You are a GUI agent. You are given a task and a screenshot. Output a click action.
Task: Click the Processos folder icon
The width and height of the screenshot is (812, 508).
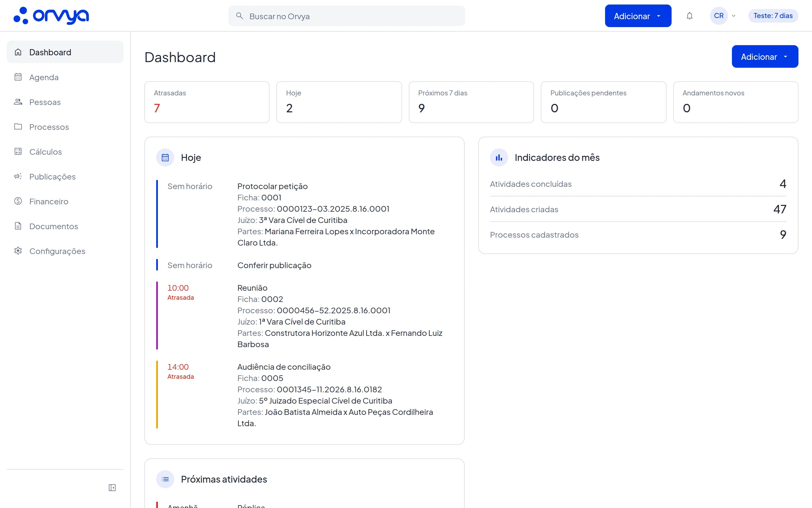(18, 127)
